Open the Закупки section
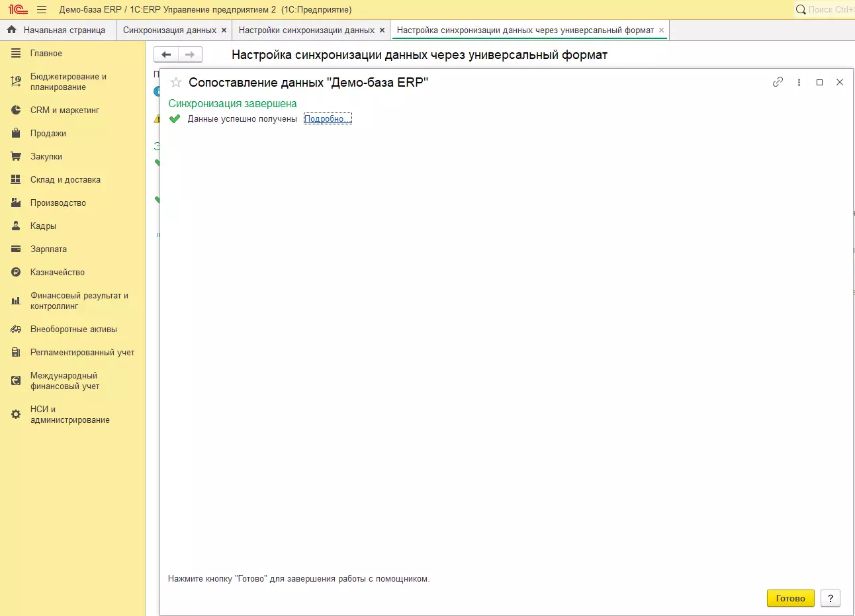855x616 pixels. 46,157
